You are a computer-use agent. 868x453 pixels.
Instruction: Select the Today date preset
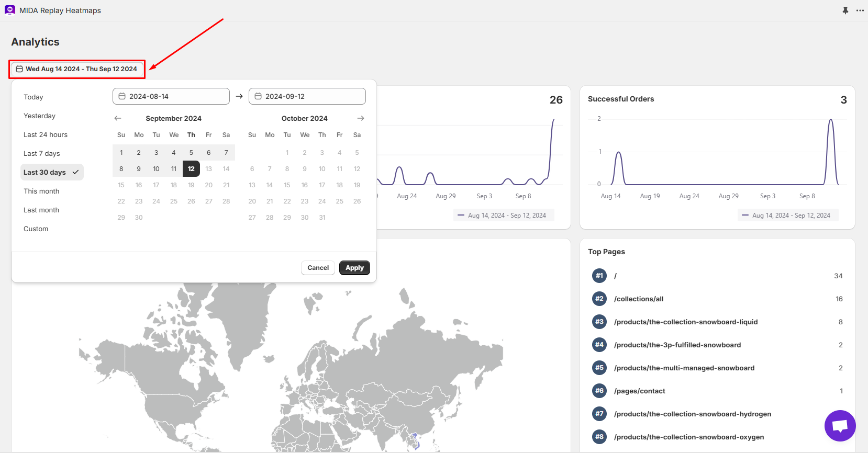(34, 97)
